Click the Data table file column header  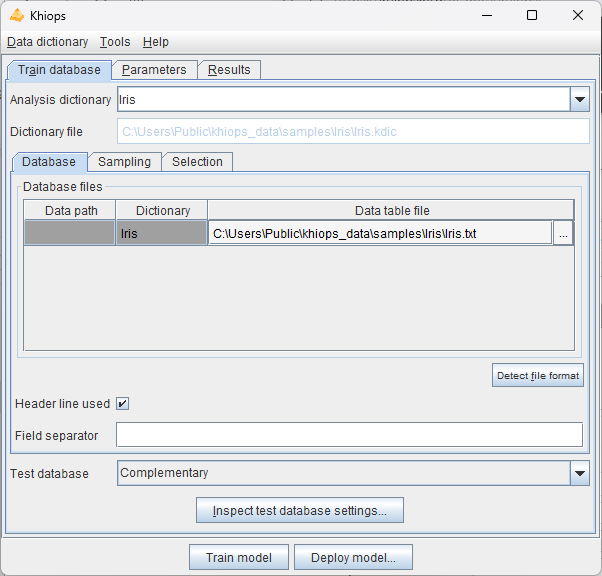[x=391, y=210]
